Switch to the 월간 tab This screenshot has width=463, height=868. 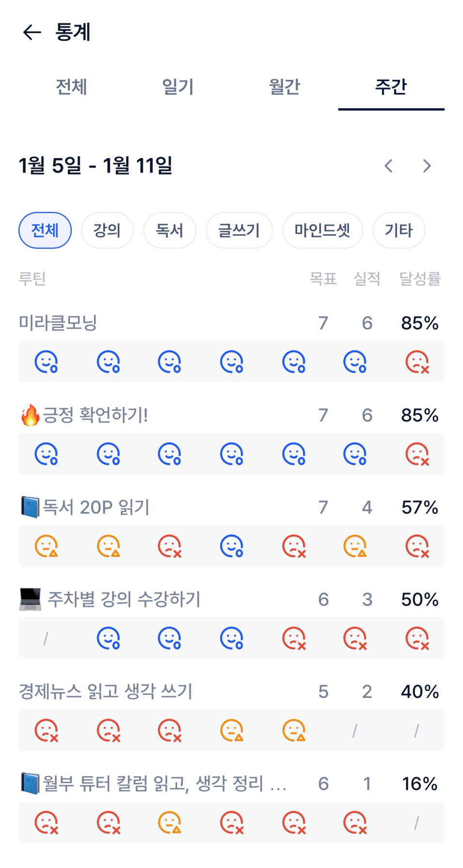(285, 87)
